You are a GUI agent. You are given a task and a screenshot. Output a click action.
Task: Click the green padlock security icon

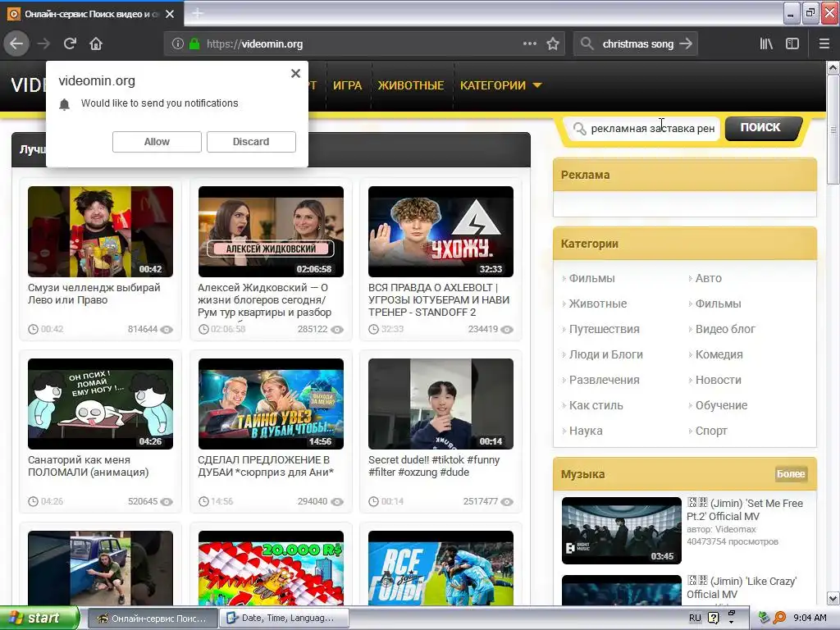pyautogui.click(x=194, y=44)
